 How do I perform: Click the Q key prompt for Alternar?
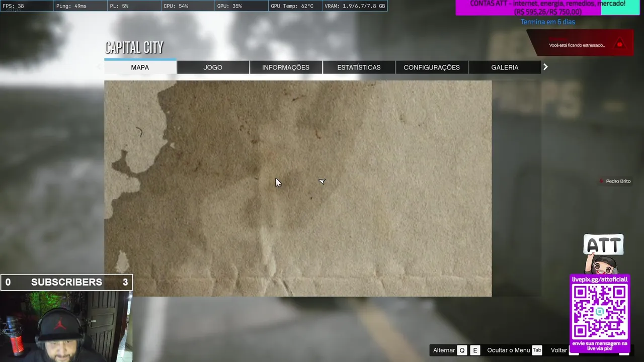462,350
